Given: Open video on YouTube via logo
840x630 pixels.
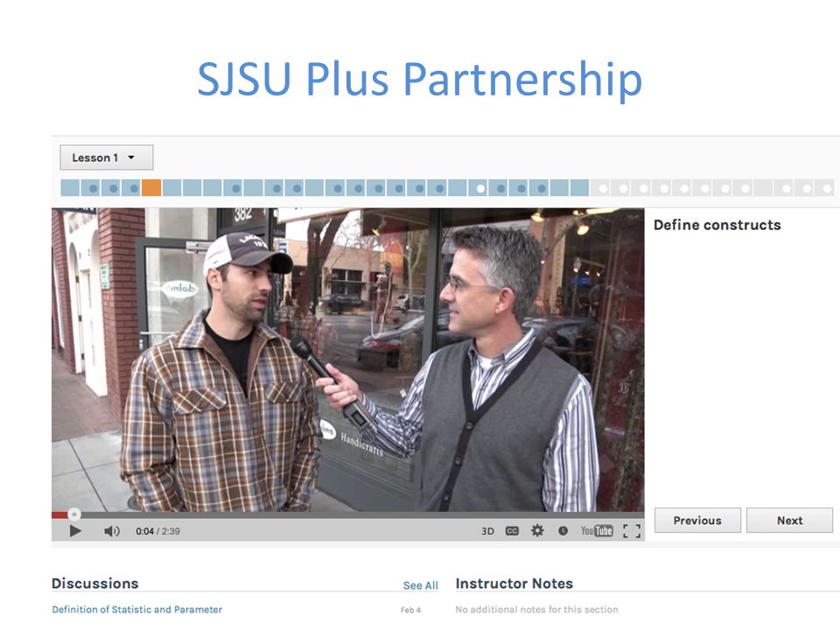Looking at the screenshot, I should pos(597,530).
